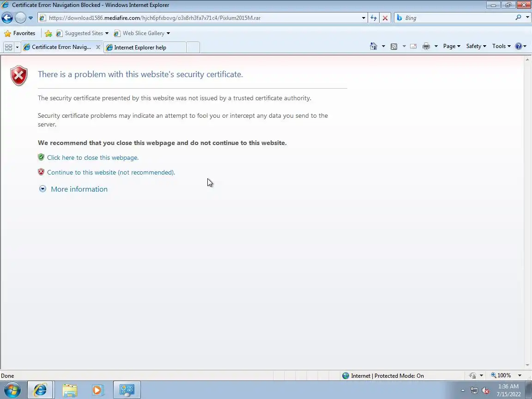532x399 pixels.
Task: Click the network tray icon
Action: pyautogui.click(x=474, y=391)
